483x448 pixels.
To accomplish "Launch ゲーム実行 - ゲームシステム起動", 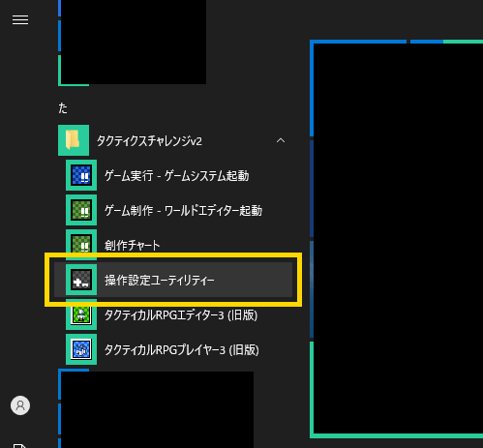I will (177, 176).
